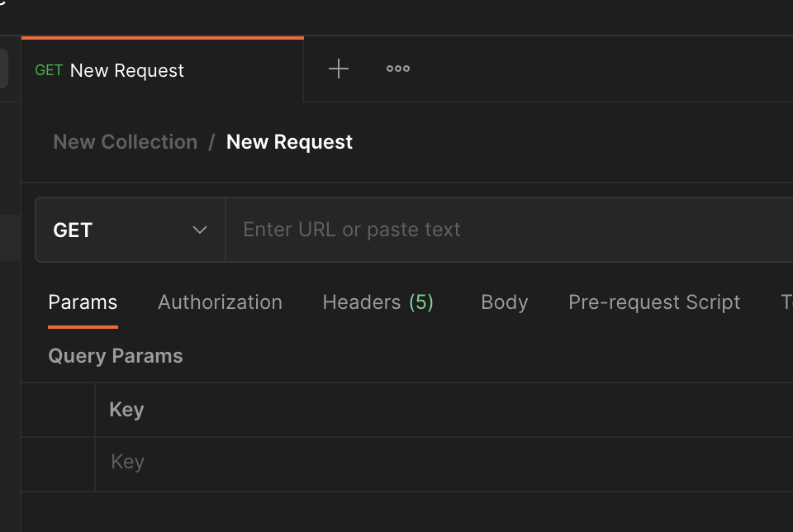Open the GET method chevron selector
The width and height of the screenshot is (793, 532).
198,230
